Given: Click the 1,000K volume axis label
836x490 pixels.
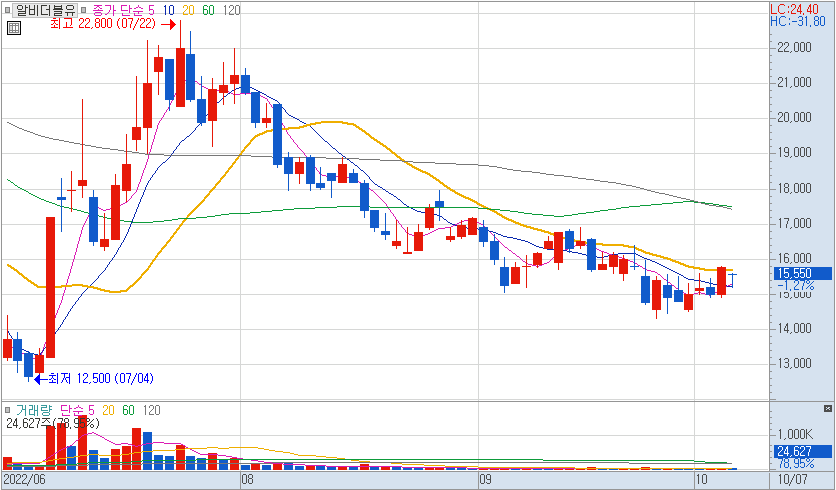Looking at the screenshot, I should 794,434.
